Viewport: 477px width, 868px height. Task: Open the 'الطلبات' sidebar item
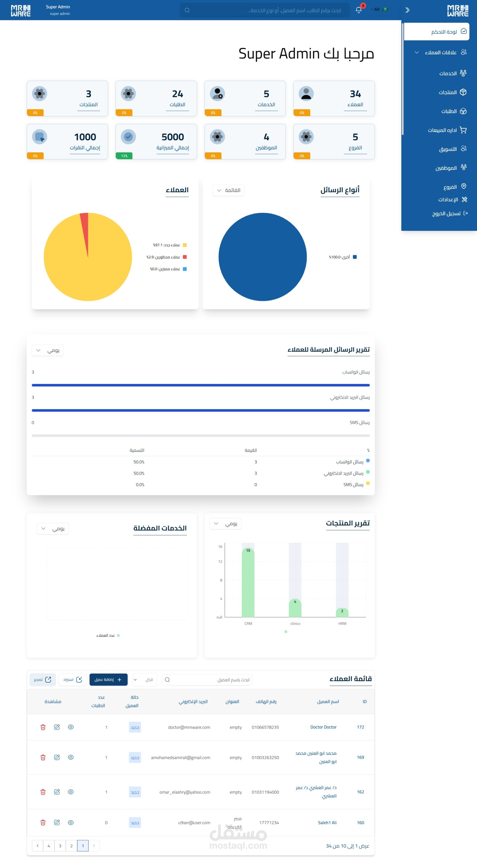click(454, 111)
